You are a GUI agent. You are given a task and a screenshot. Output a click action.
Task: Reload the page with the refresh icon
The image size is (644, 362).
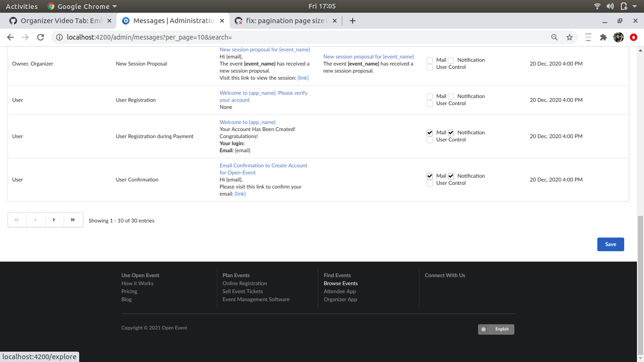(41, 37)
